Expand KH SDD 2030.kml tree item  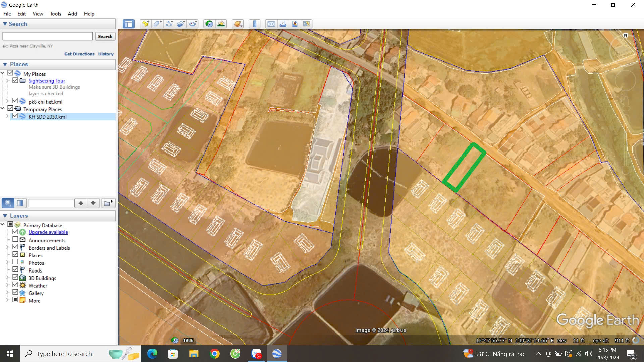[7, 116]
